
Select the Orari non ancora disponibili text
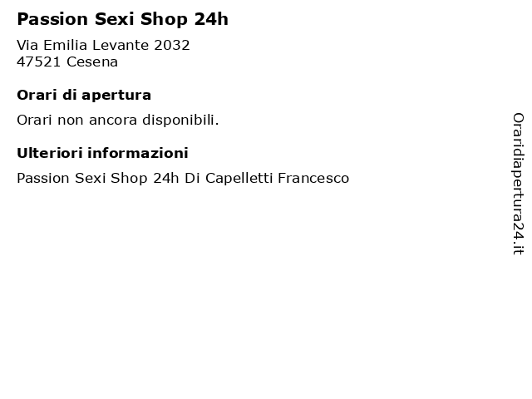coord(118,120)
